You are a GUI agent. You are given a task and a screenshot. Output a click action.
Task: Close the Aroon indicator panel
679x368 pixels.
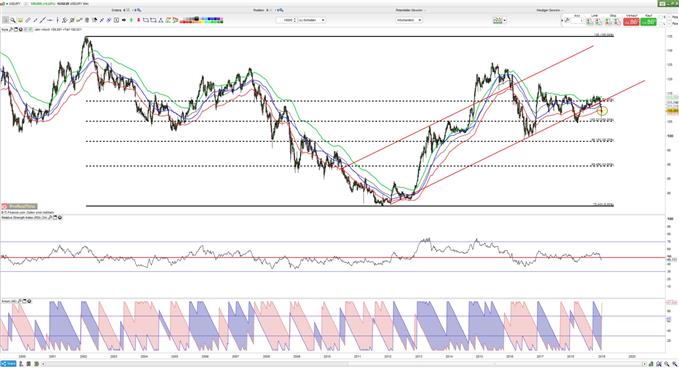pyautogui.click(x=29, y=301)
